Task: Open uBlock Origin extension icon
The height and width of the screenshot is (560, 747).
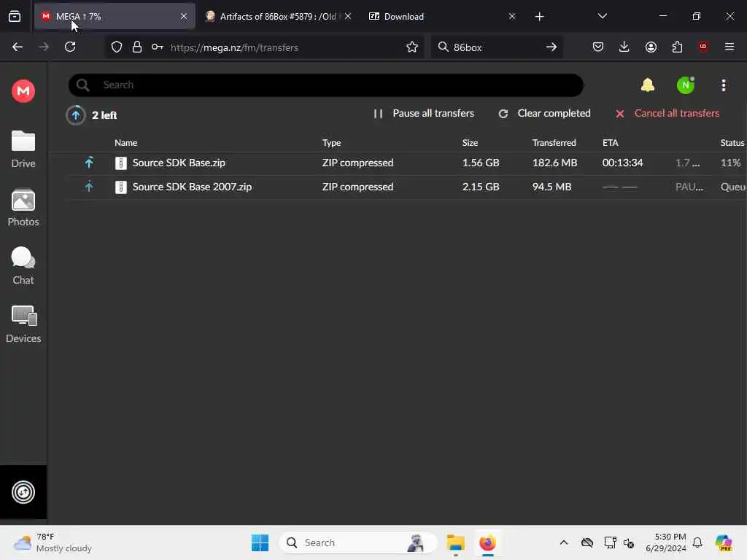Action: coord(703,47)
